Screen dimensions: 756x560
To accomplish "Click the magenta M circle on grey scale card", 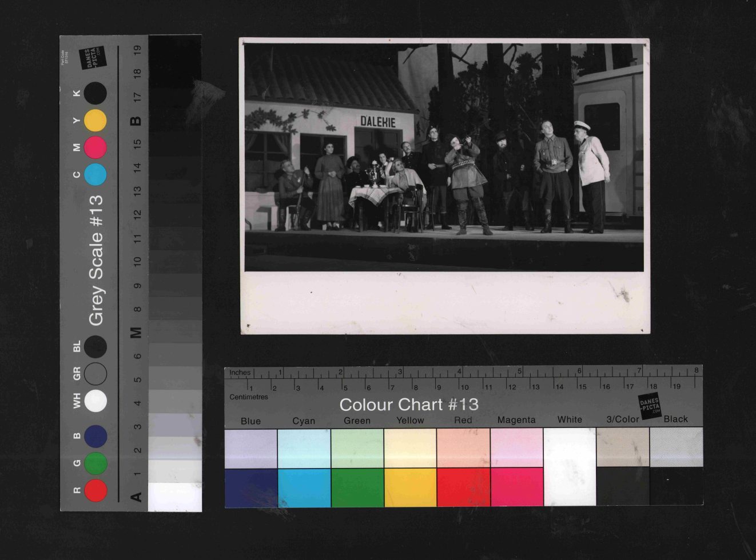I will (x=96, y=147).
